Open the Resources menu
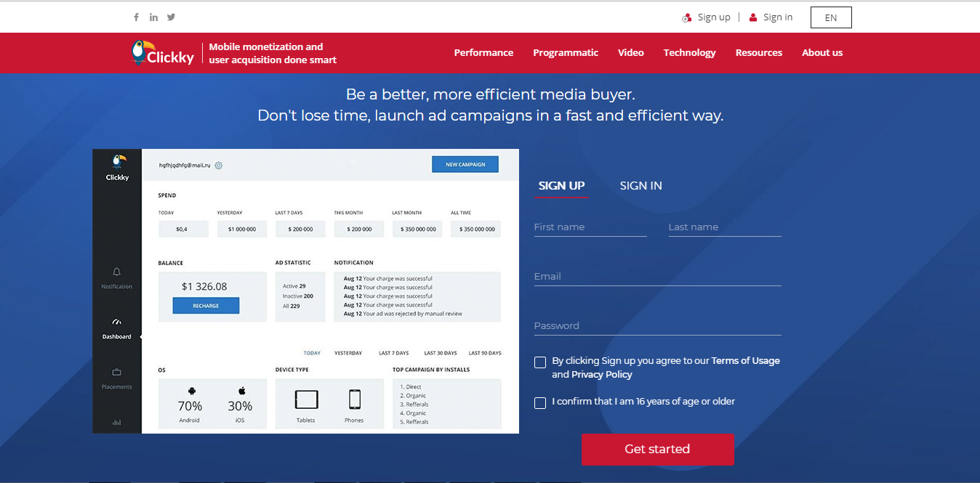The width and height of the screenshot is (980, 483). pyautogui.click(x=758, y=53)
